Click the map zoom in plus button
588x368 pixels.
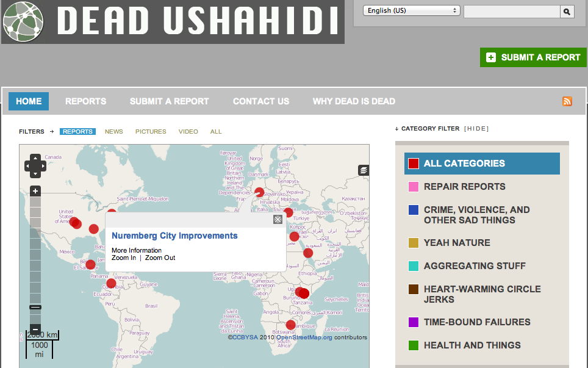[x=35, y=191]
